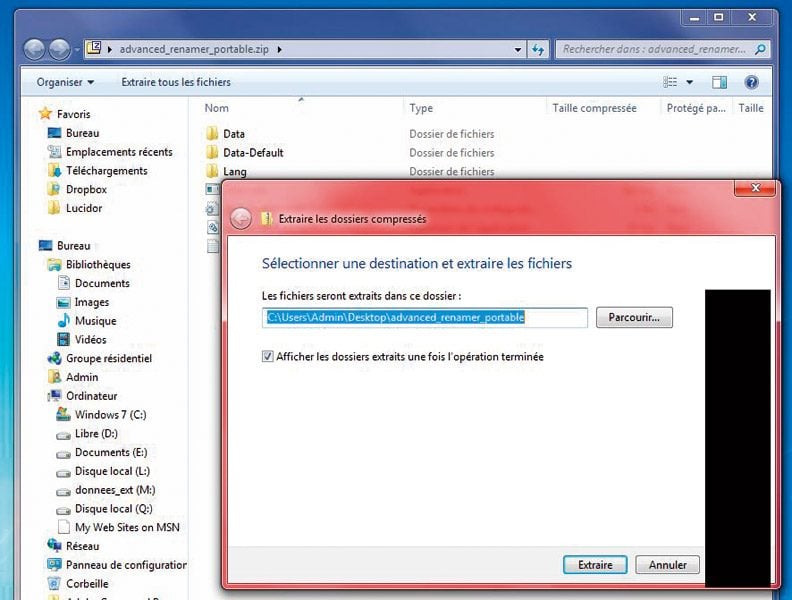Expand the view options dropdown arrow
The image size is (792, 600).
coord(690,82)
